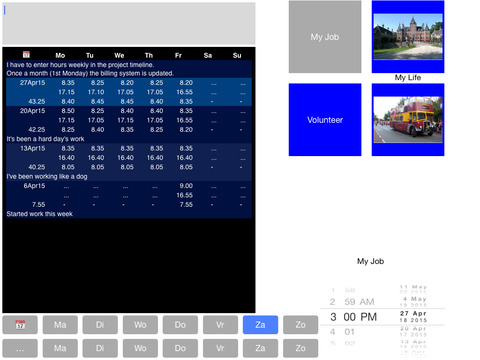Image resolution: width=480 pixels, height=360 pixels.
Task: Select the Vr button in lower row
Action: tap(220, 348)
